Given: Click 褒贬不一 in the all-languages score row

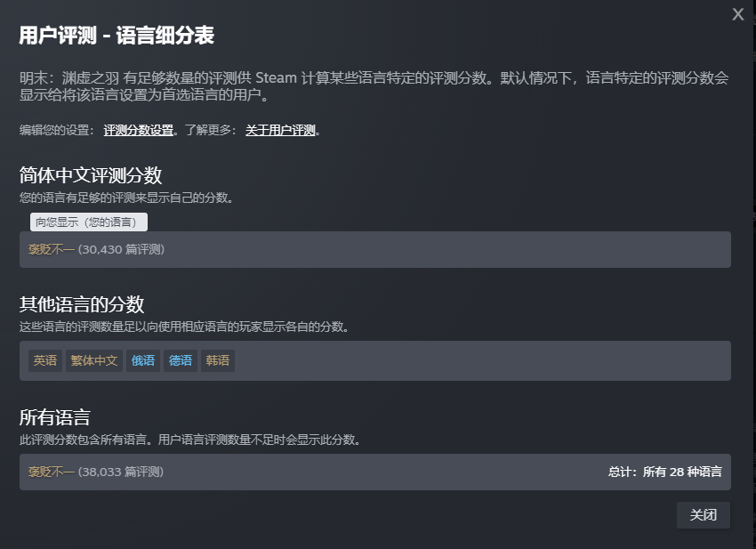Looking at the screenshot, I should click(52, 472).
